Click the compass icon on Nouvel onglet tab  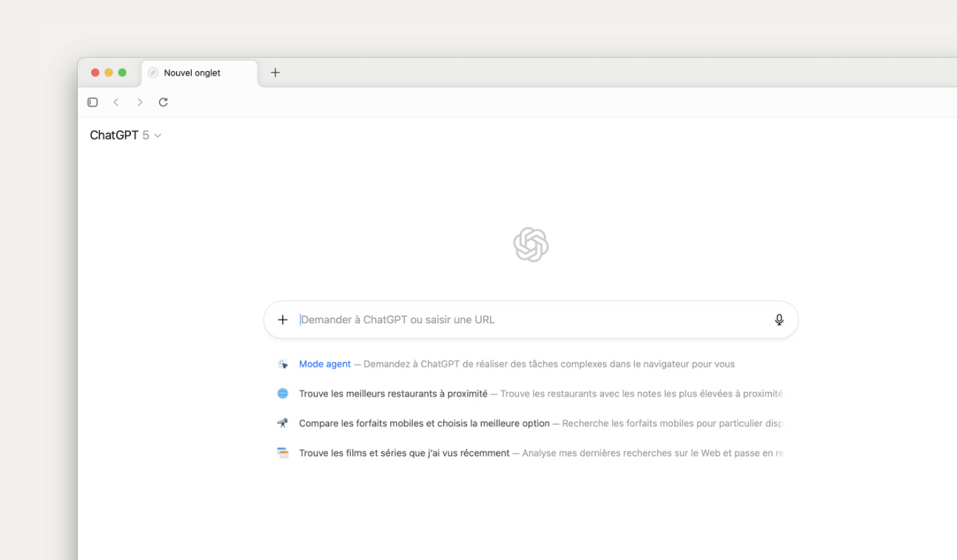pyautogui.click(x=153, y=72)
